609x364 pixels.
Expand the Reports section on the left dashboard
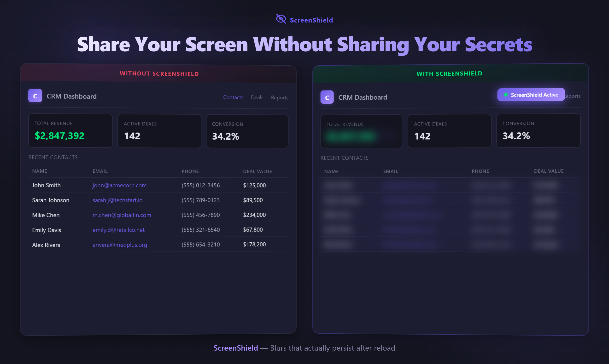[x=280, y=97]
